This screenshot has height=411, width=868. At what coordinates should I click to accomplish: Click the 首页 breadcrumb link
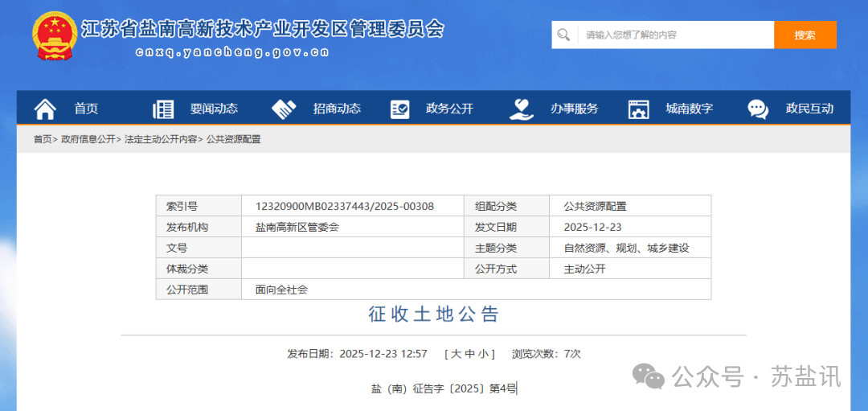click(x=42, y=139)
